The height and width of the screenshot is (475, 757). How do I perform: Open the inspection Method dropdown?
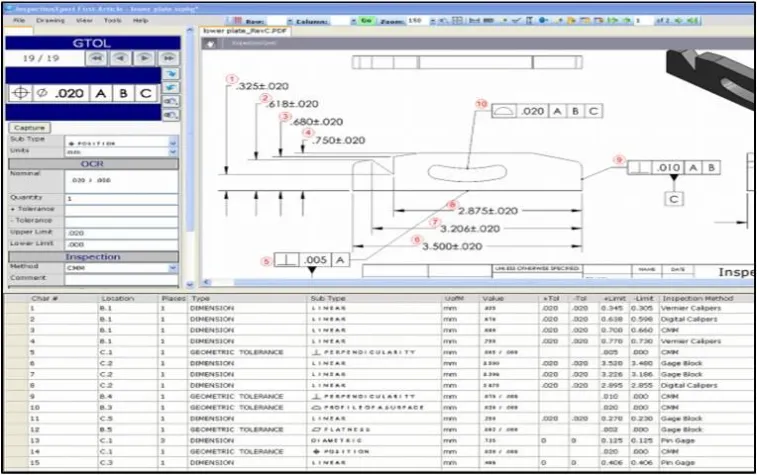click(173, 267)
